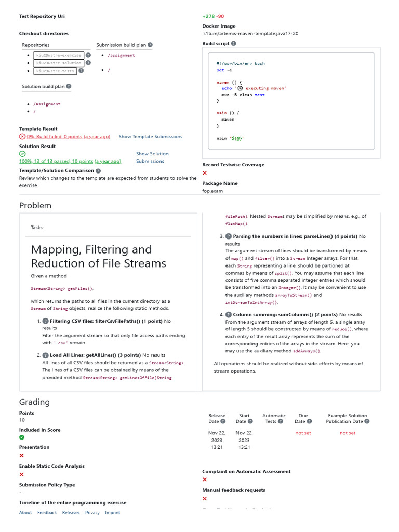
Task: Open the About footer link
Action: (x=25, y=513)
